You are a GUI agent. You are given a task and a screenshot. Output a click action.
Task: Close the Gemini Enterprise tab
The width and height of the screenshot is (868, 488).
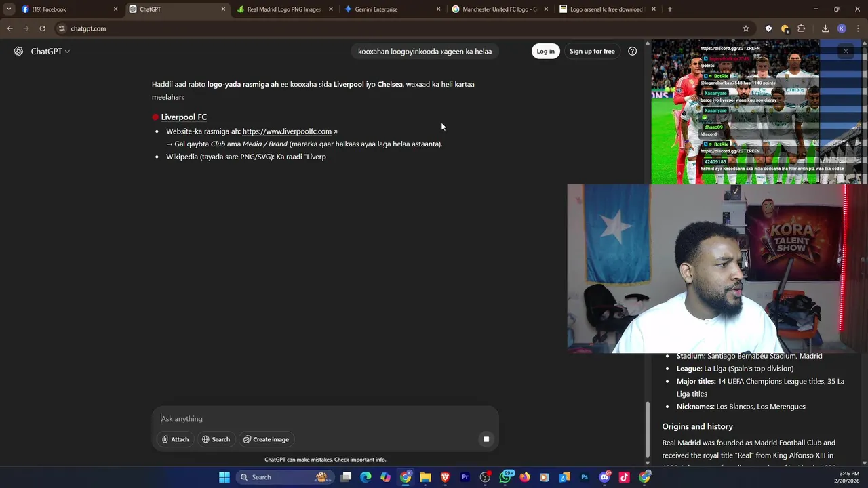click(438, 9)
